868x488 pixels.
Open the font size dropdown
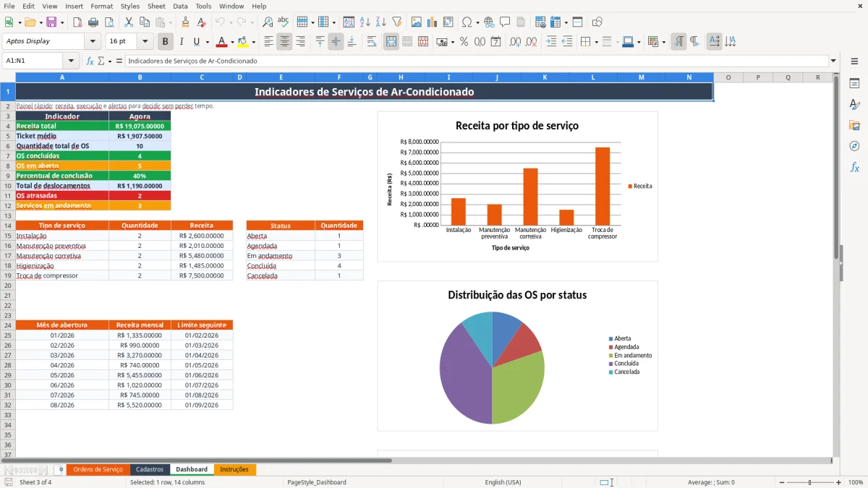(x=145, y=41)
